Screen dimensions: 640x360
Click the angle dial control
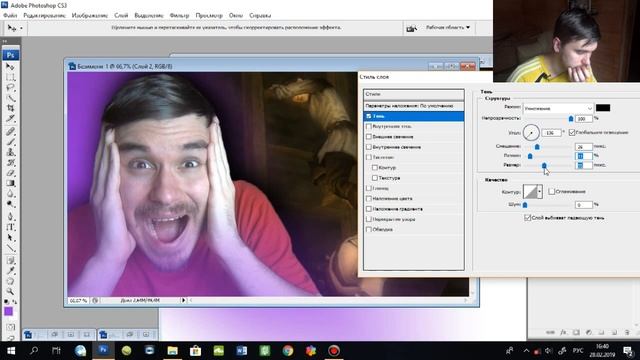coord(531,133)
